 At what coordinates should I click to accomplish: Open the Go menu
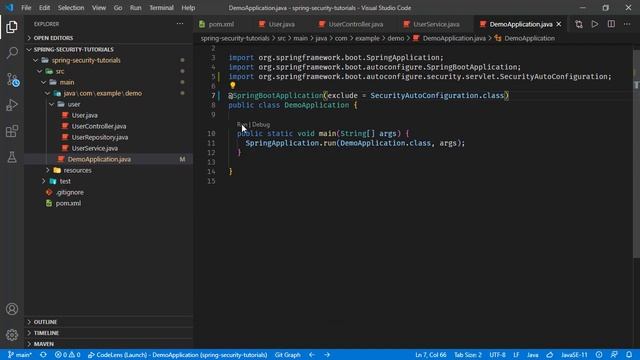pos(118,8)
